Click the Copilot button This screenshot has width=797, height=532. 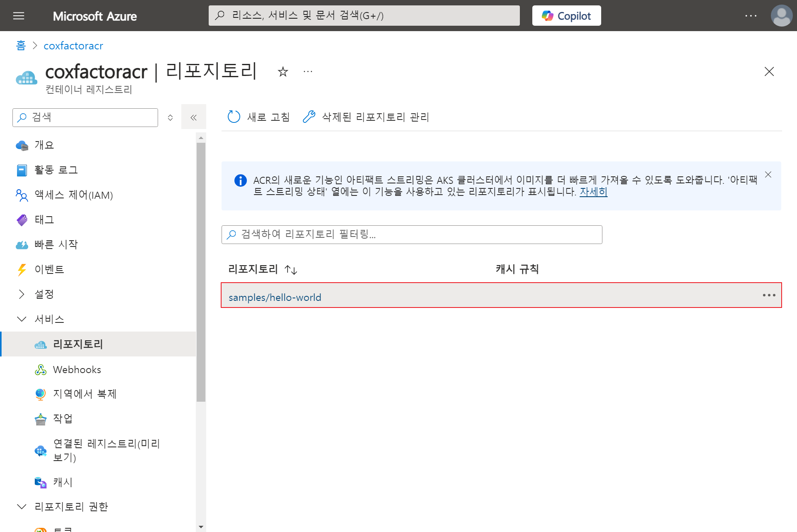(566, 16)
